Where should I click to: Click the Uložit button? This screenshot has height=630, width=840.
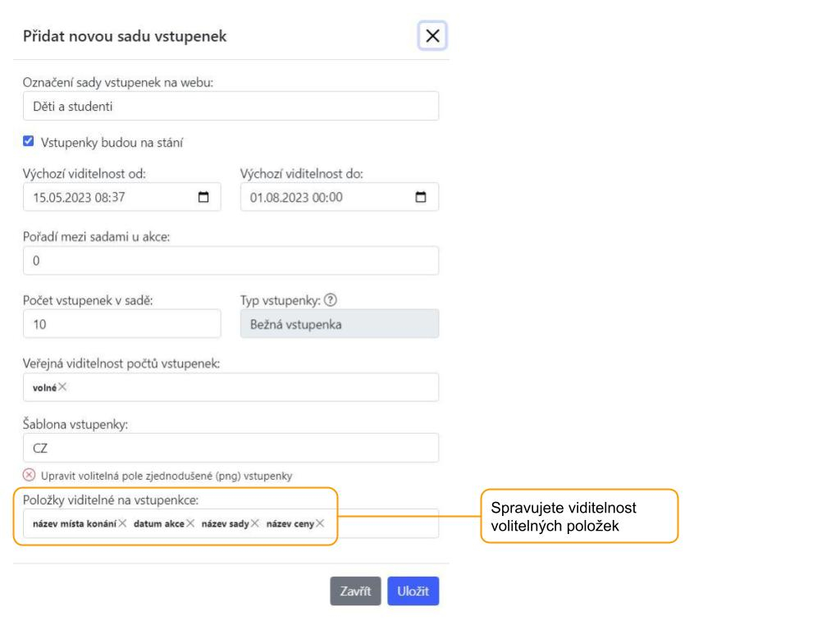(413, 591)
